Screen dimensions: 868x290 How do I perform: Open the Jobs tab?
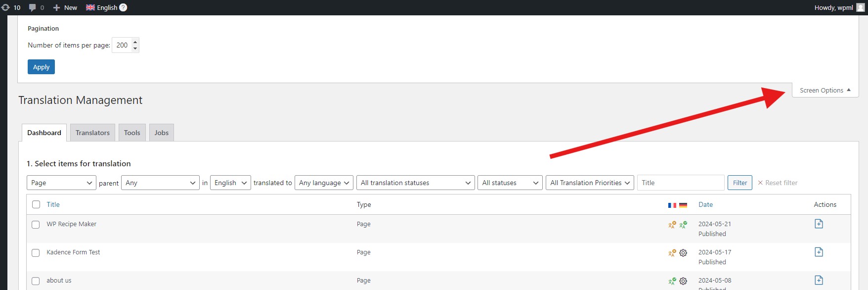(x=161, y=133)
